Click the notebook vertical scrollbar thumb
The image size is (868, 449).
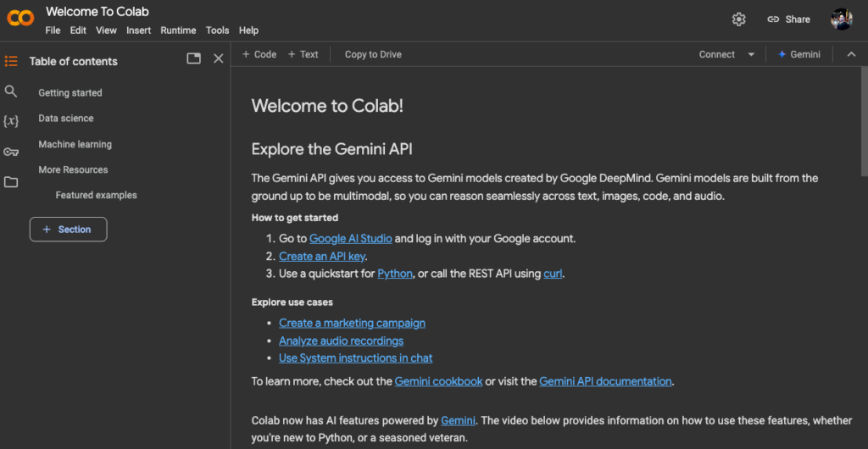tap(864, 122)
